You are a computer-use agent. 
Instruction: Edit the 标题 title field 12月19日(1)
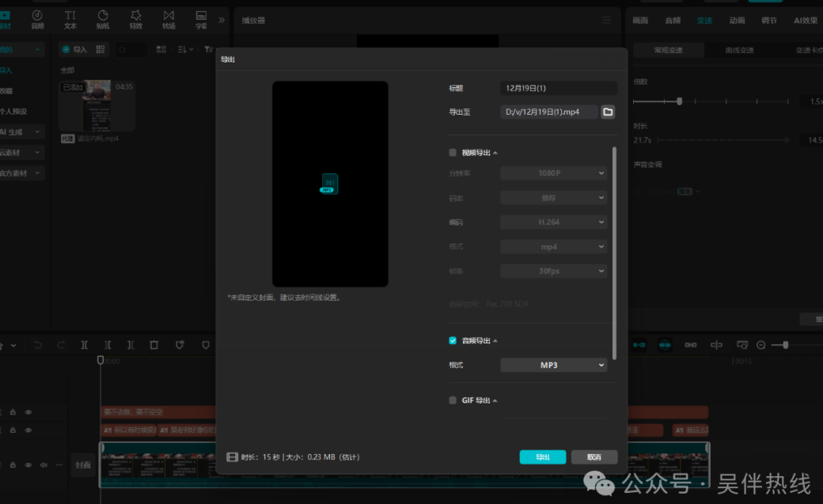tap(559, 88)
